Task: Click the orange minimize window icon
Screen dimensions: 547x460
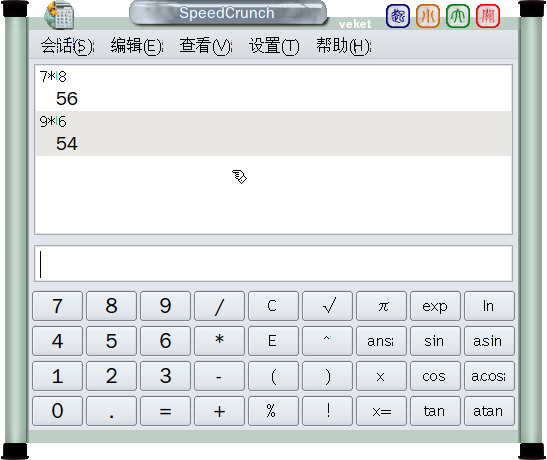Action: coord(428,16)
